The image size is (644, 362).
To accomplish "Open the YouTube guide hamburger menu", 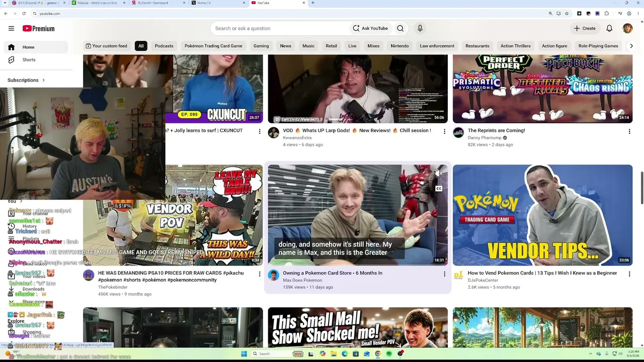I will (11, 29).
